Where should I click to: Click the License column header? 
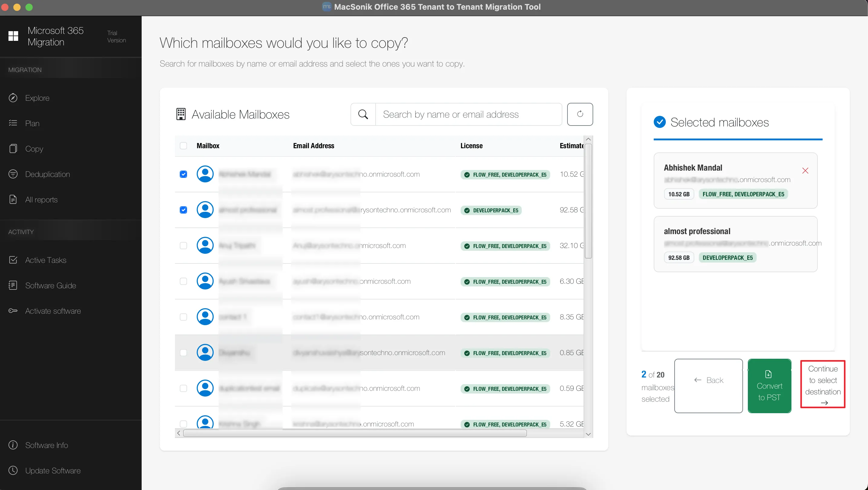[x=472, y=146]
